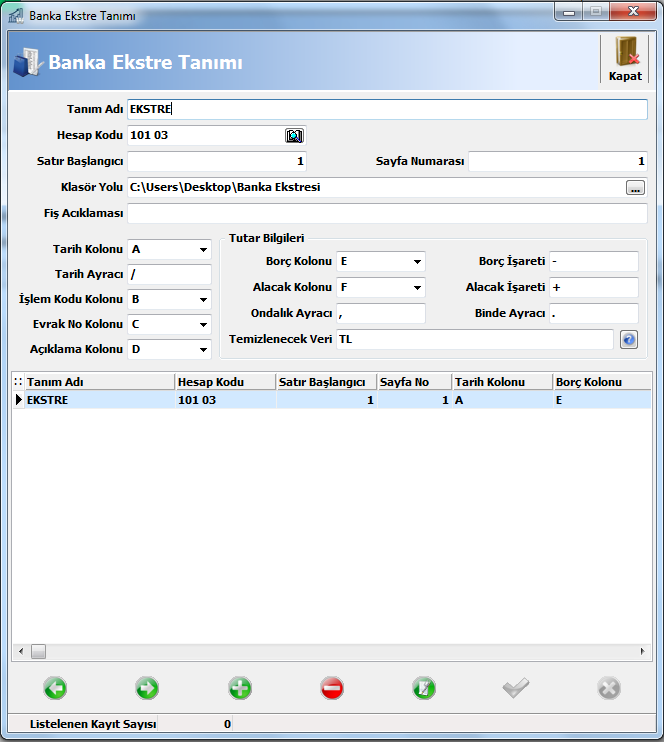Click the Temizlenecek Veri field containing TL
Image resolution: width=664 pixels, height=742 pixels.
[475, 339]
